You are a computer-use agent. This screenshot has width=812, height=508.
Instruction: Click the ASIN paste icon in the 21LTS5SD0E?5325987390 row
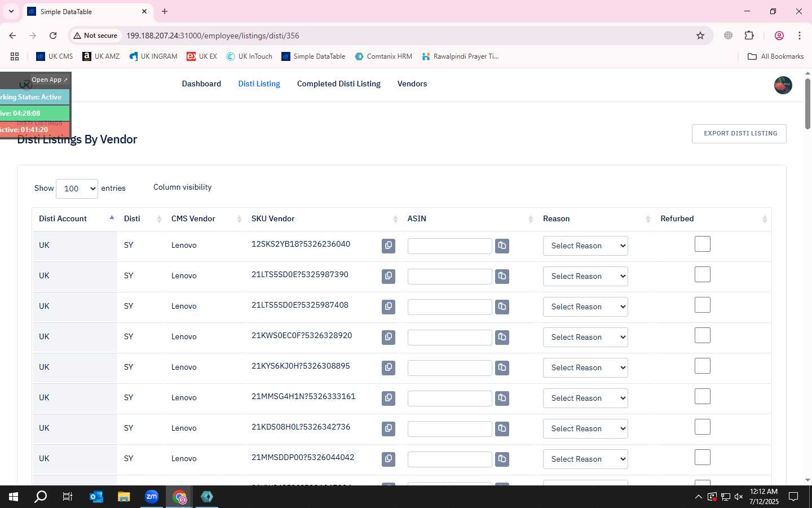pyautogui.click(x=502, y=276)
